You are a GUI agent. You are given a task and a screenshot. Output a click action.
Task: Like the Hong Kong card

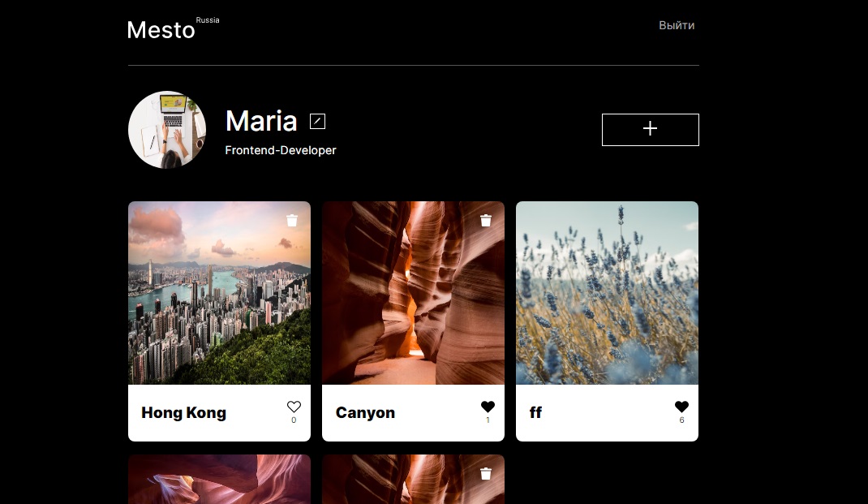tap(294, 407)
